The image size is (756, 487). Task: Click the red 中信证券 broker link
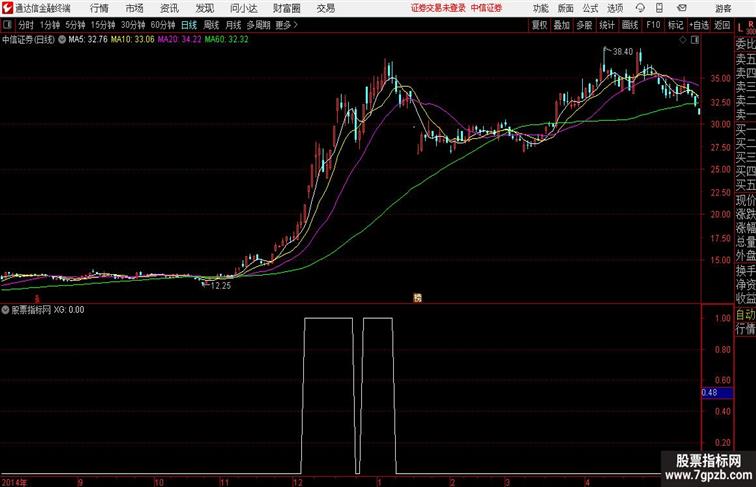(x=486, y=8)
